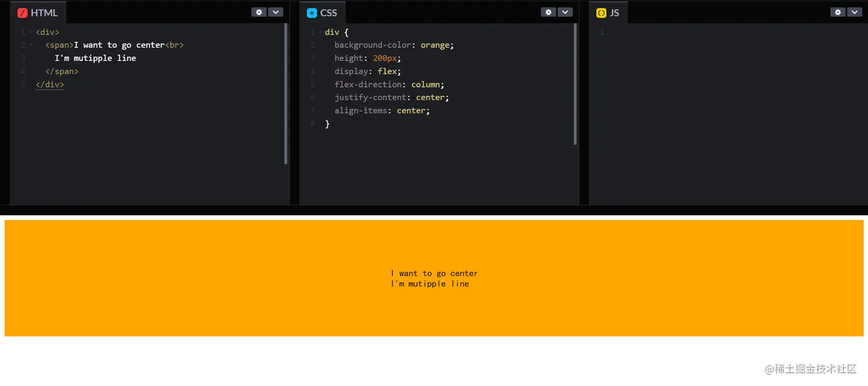Click the orange value in CSS

coord(435,45)
